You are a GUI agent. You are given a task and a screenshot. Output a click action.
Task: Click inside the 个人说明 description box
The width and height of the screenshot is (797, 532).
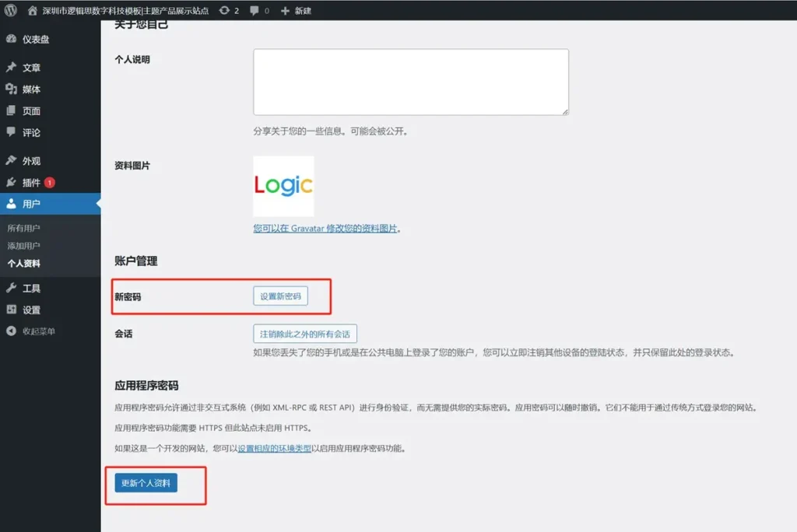point(411,82)
